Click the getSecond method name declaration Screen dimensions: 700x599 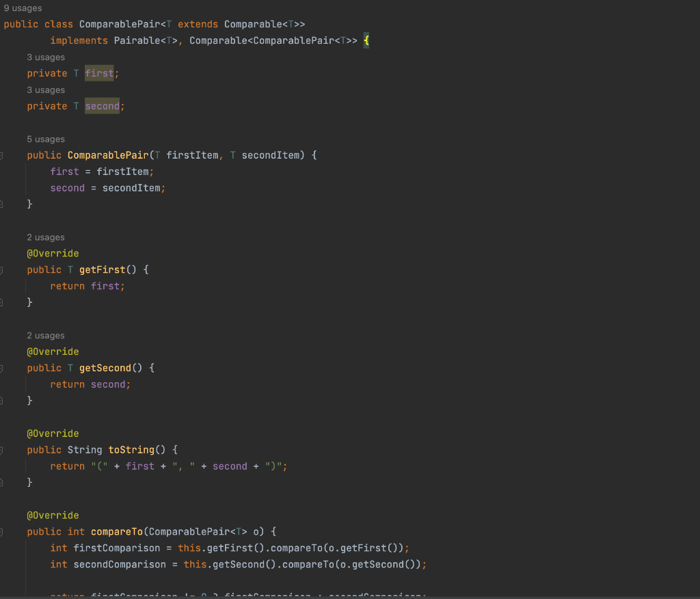(105, 368)
